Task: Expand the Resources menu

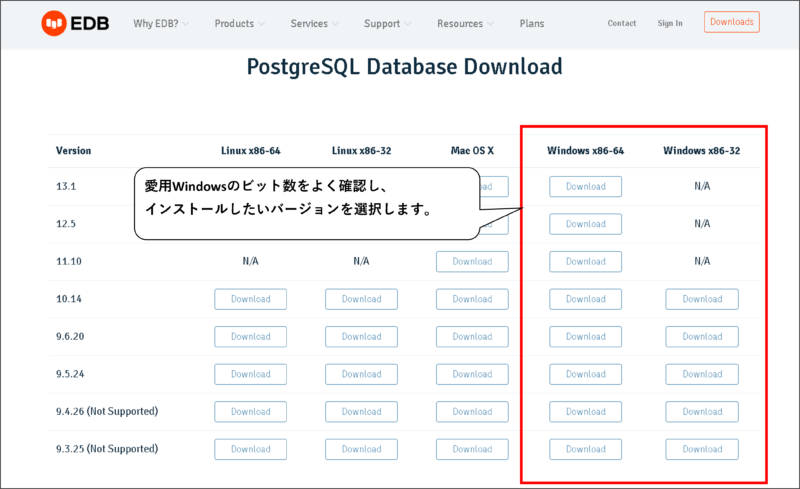Action: point(465,23)
